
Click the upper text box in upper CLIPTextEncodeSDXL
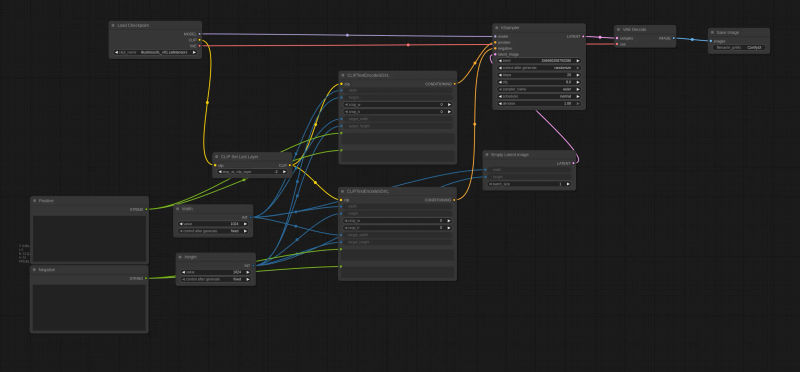click(x=397, y=139)
